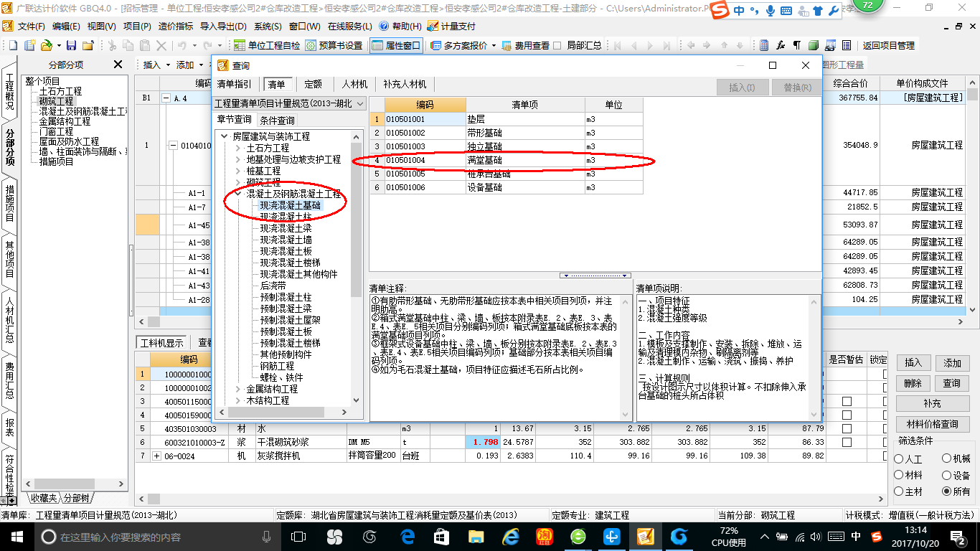Click the Undo arrow toolbar icon

coord(182,45)
